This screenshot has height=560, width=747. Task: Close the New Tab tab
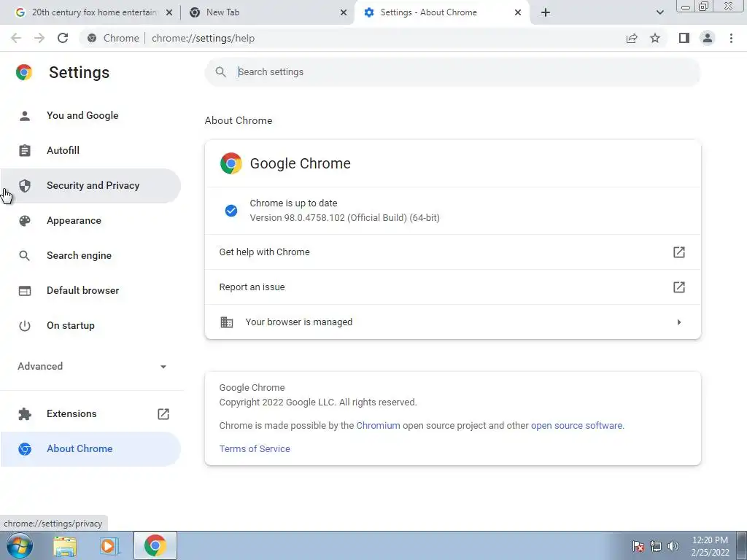344,12
